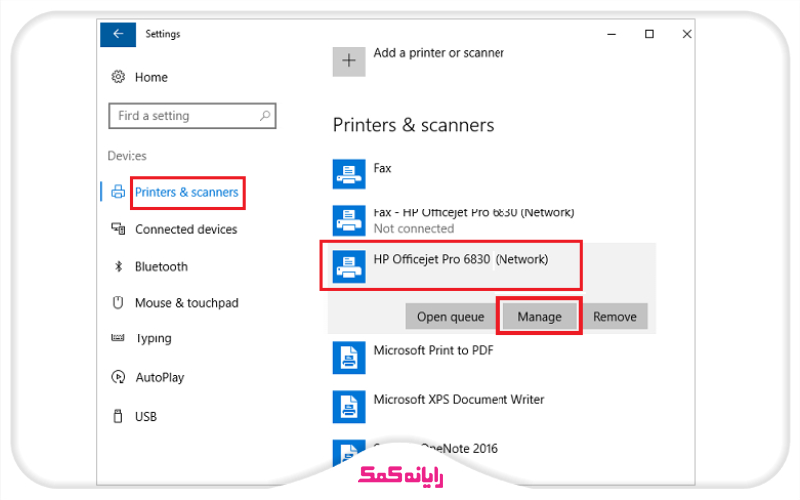Screen dimensions: 800x500
Task: Click the Printers & scanners sidebar icon
Action: pyautogui.click(x=118, y=192)
